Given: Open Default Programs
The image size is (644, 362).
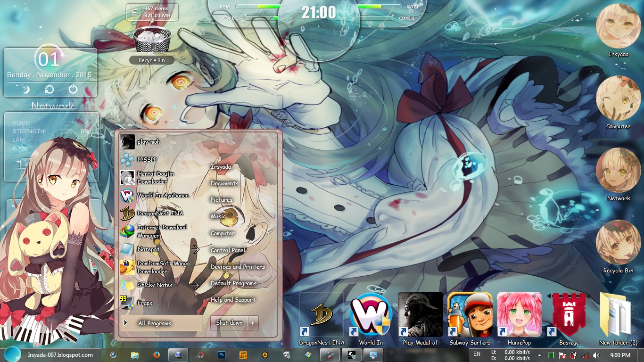Looking at the screenshot, I should pyautogui.click(x=233, y=283).
